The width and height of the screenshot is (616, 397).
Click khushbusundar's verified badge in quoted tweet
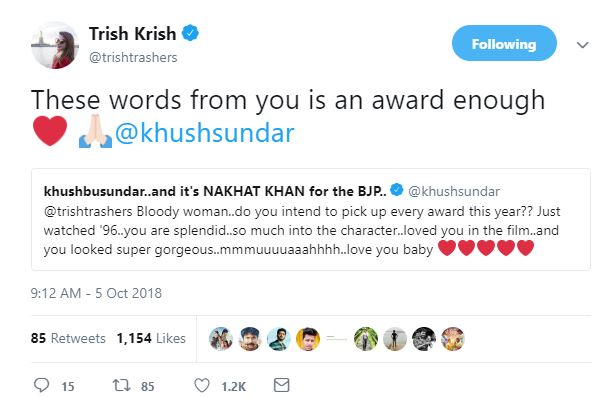[396, 190]
